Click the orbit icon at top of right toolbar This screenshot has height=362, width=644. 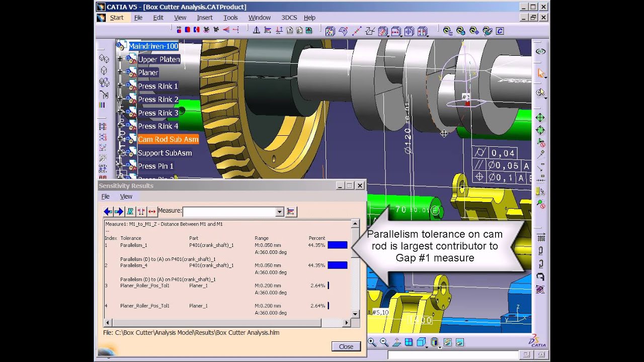tap(541, 51)
